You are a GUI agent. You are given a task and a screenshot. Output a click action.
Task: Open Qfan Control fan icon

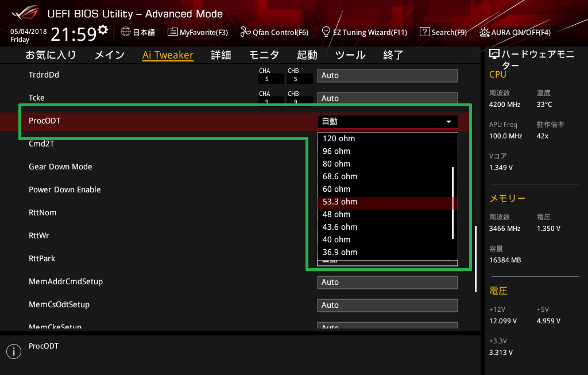click(x=245, y=32)
